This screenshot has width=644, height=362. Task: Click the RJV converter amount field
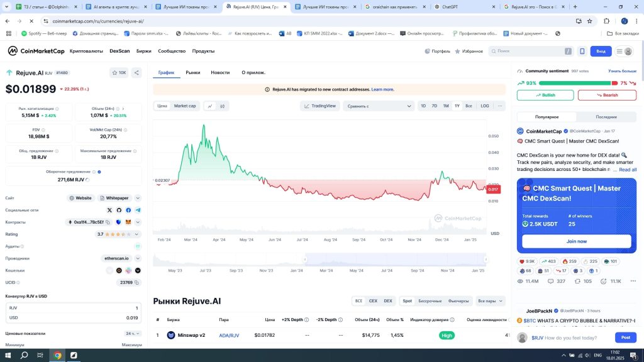(x=73, y=308)
